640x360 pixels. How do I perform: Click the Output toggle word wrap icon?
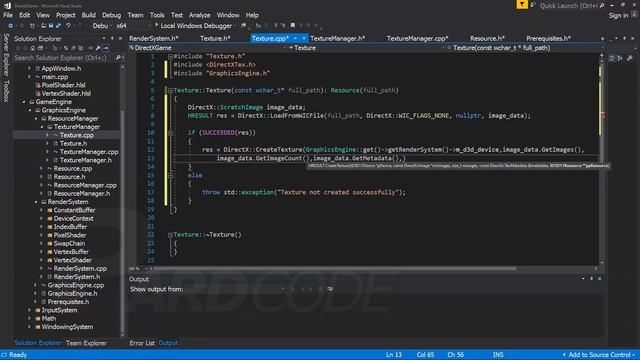330,289
